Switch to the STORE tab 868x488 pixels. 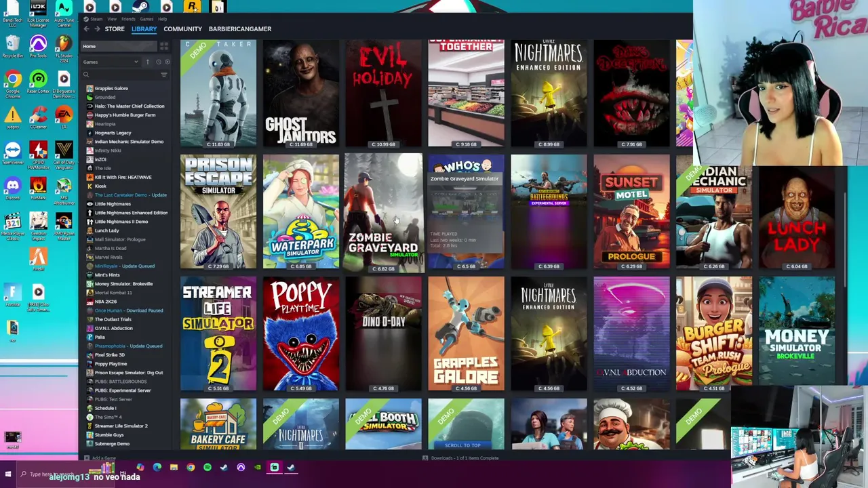(x=115, y=29)
